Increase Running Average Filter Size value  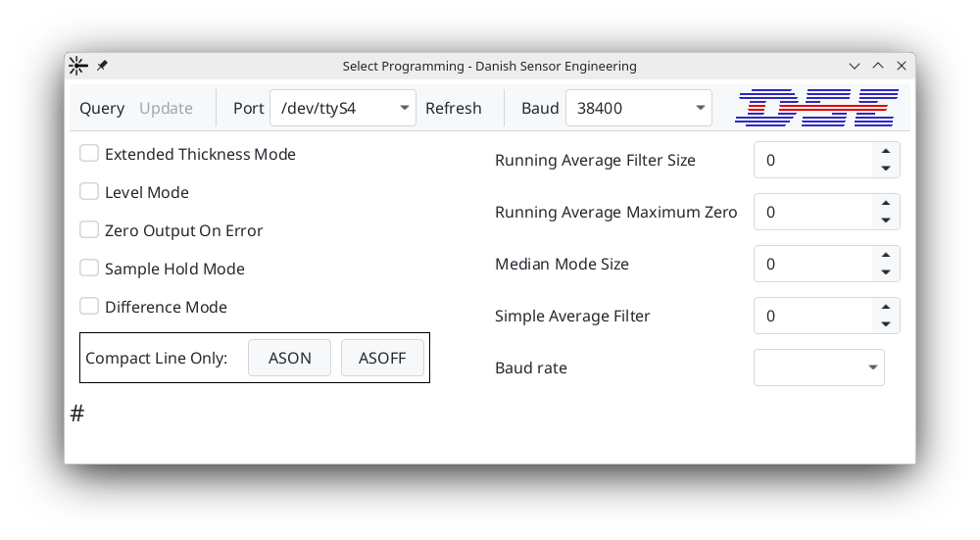point(886,151)
